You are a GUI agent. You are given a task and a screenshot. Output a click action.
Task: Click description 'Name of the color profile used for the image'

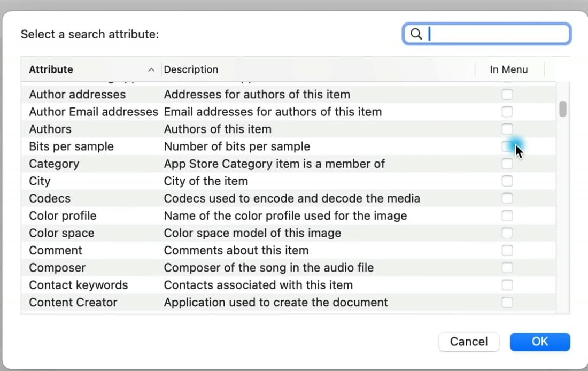pyautogui.click(x=285, y=215)
